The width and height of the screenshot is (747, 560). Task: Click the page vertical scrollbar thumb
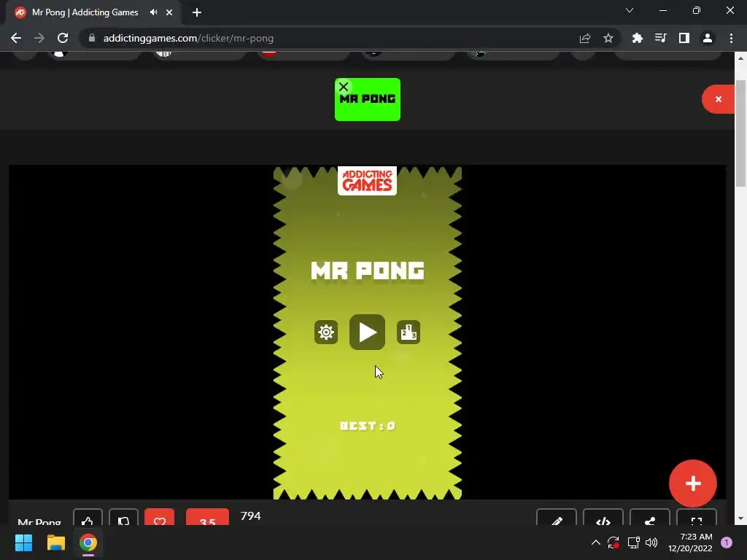coord(740,133)
